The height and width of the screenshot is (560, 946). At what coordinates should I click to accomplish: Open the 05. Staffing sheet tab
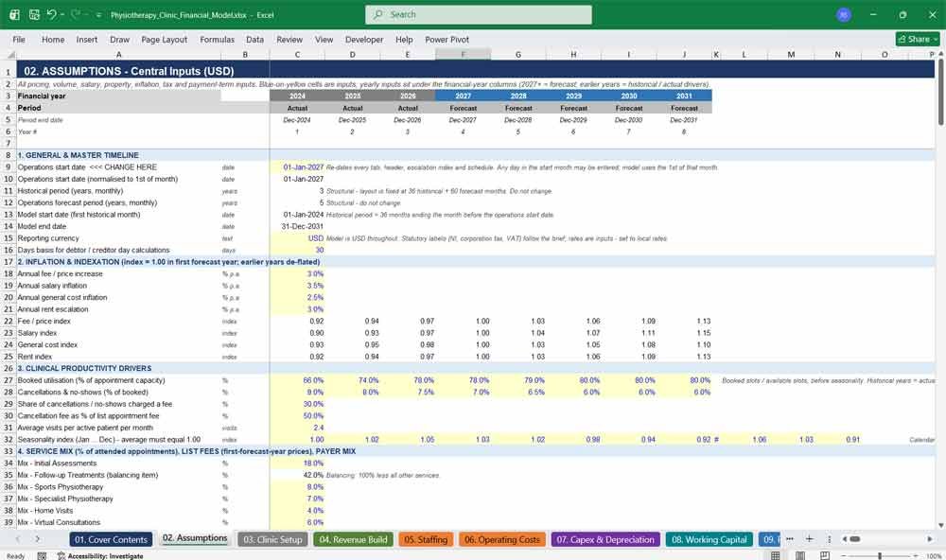click(x=426, y=539)
